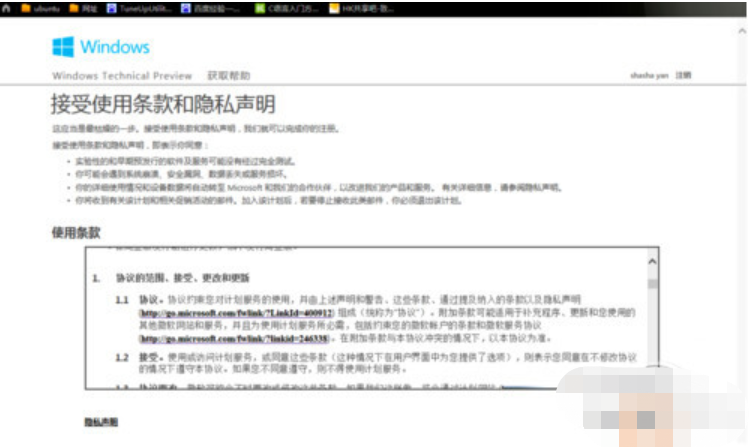Click section 1 协议的范围、接受、更改和更新

point(171,278)
